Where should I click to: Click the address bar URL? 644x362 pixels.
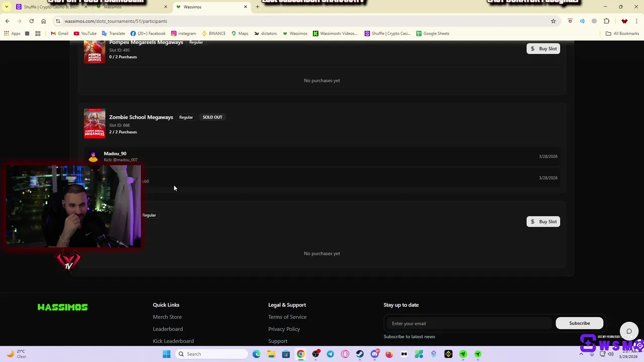coord(116,21)
